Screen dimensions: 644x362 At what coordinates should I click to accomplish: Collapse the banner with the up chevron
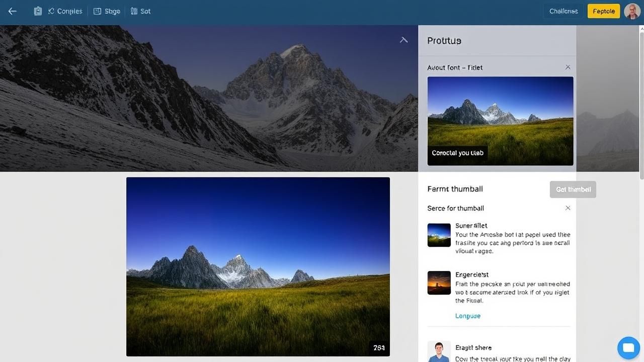coord(404,40)
